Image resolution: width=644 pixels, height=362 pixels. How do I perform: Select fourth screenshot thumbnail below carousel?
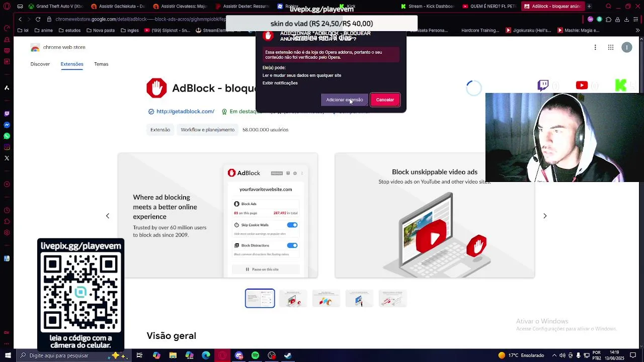(359, 298)
